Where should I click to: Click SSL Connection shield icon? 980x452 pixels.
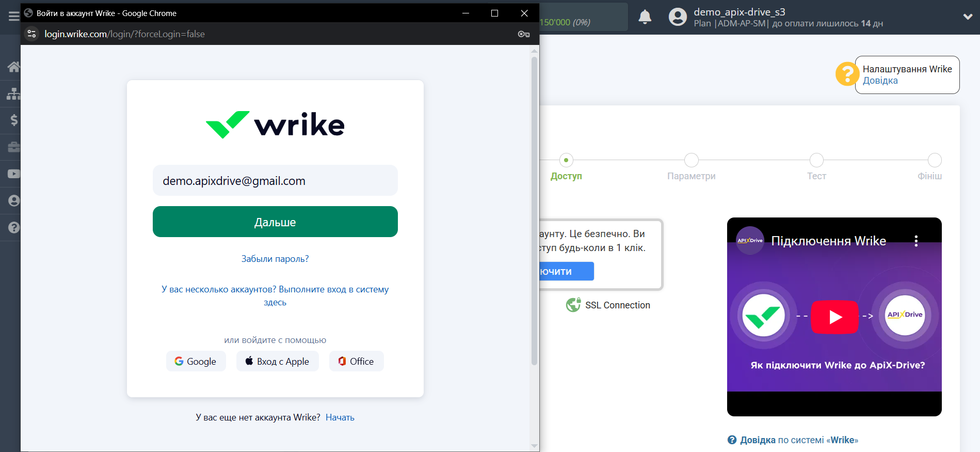[x=573, y=305]
